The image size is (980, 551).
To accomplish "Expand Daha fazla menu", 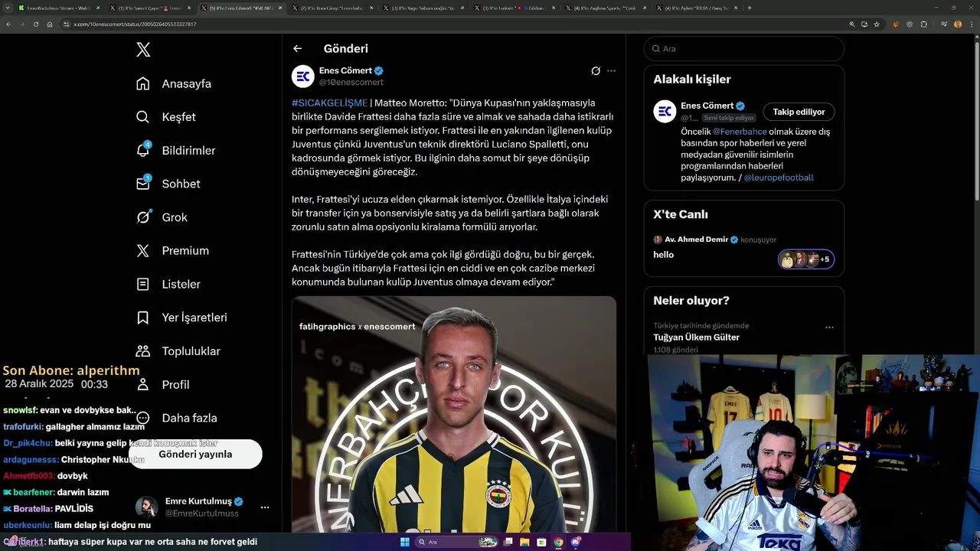I will 176,418.
